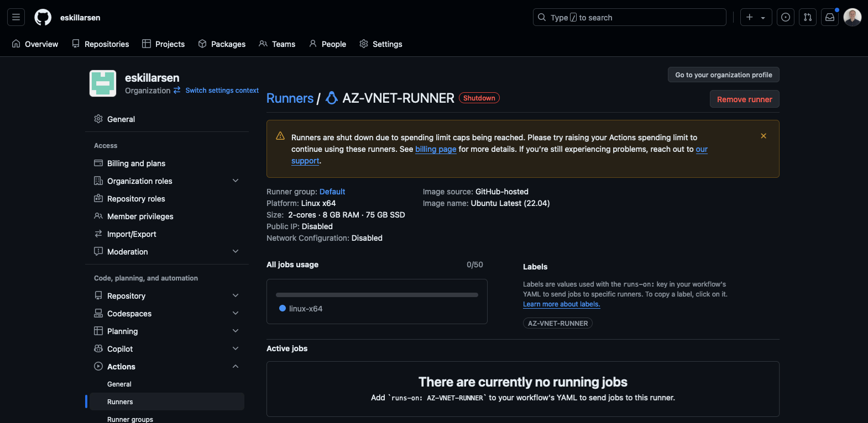This screenshot has height=423, width=868.
Task: Click 'Learn more about labels' link
Action: [x=562, y=304]
